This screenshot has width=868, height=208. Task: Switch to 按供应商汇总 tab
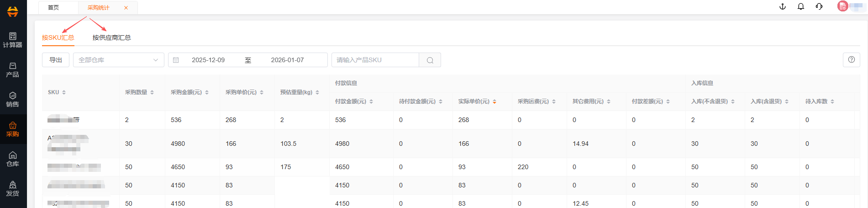click(111, 37)
